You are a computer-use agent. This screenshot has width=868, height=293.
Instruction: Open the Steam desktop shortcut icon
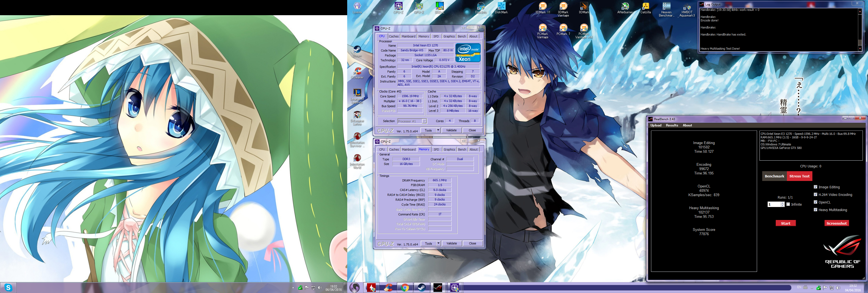[357, 52]
